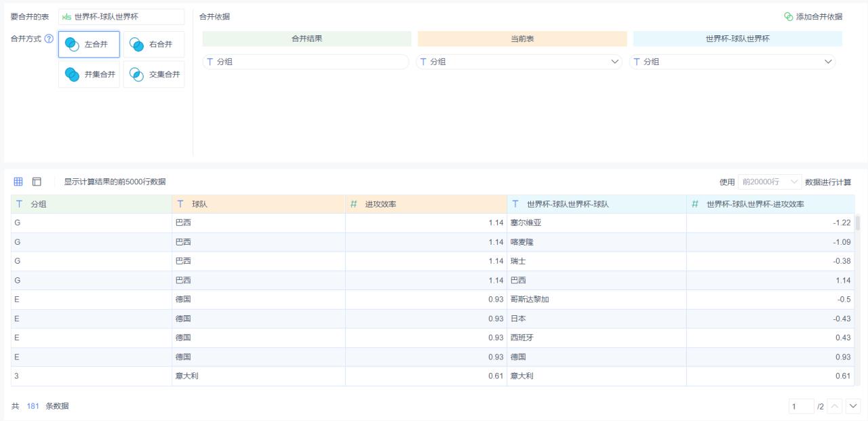Image resolution: width=868 pixels, height=421 pixels.
Task: Click the 要合并的表 table name field
Action: tap(121, 17)
